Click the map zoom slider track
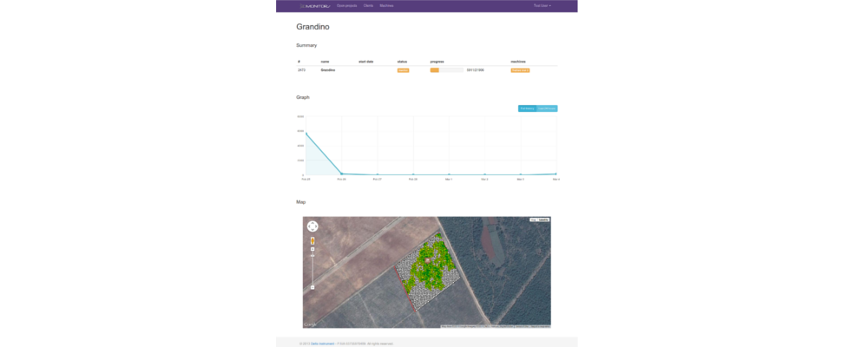Image resolution: width=868 pixels, height=347 pixels. [312, 269]
